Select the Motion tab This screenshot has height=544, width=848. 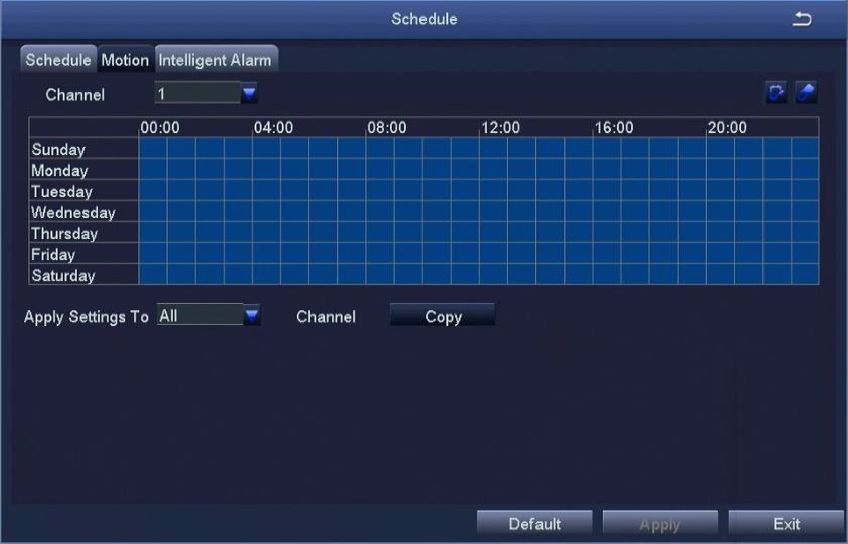[125, 60]
